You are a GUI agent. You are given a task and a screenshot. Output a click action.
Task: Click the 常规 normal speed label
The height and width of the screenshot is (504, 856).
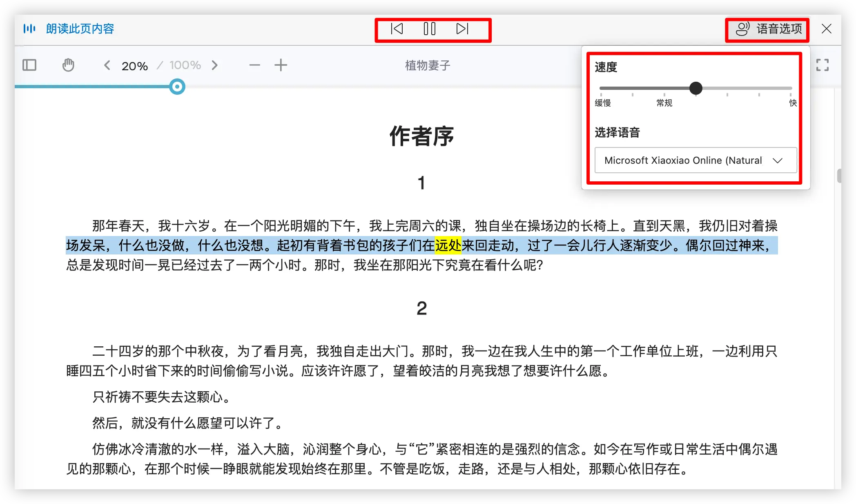[664, 103]
